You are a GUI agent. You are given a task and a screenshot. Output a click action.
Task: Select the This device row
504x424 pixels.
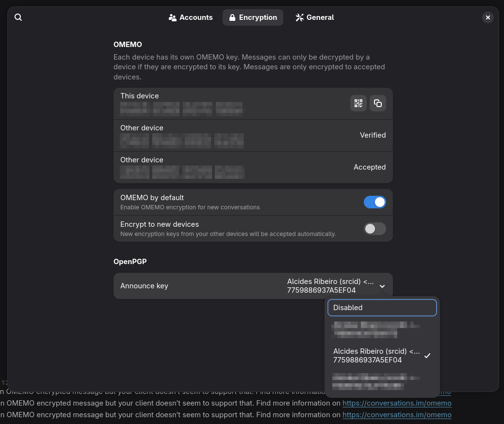click(x=253, y=104)
